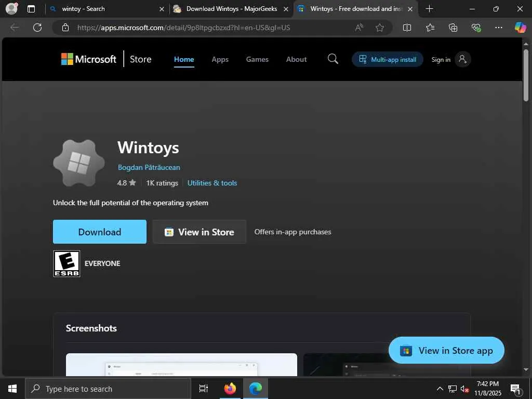Focus the address bar URL

pos(183,28)
